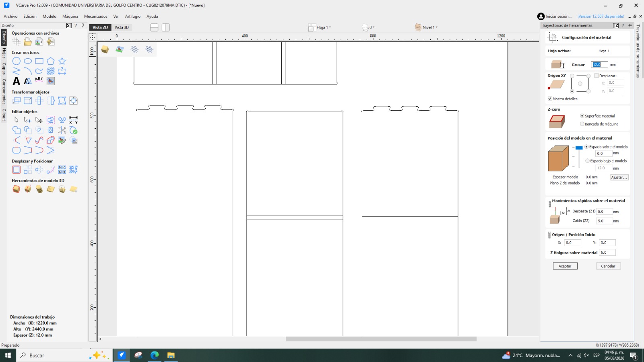Uncheck the Mostra detalles checkbox

point(550,99)
